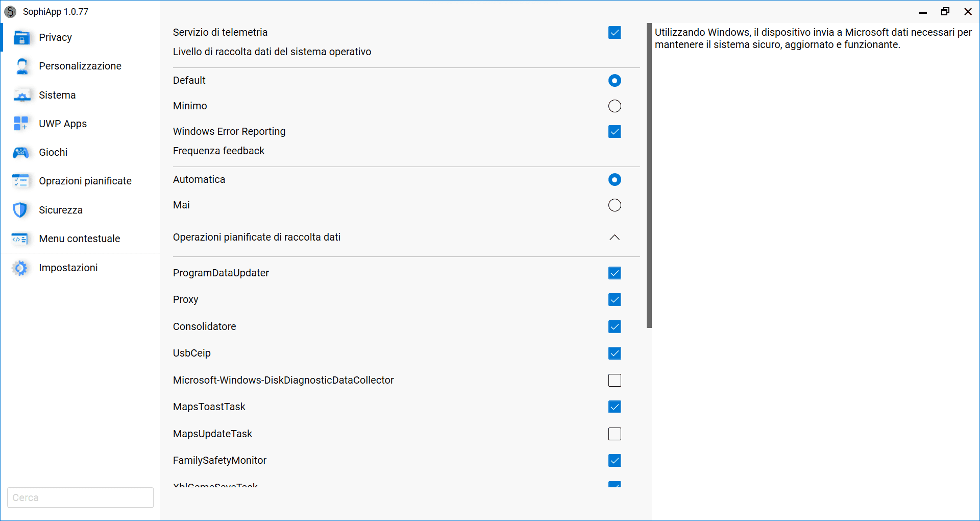The height and width of the screenshot is (521, 980).
Task: Select the Minimo radio button
Action: click(615, 106)
